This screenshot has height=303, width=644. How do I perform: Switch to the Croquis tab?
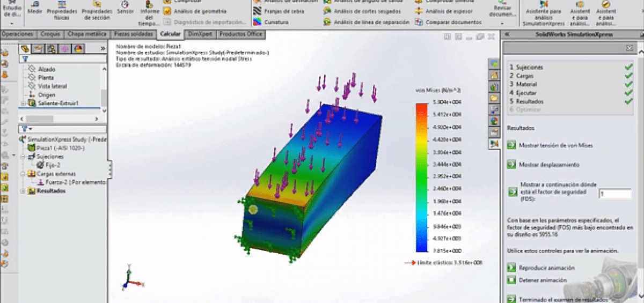51,34
